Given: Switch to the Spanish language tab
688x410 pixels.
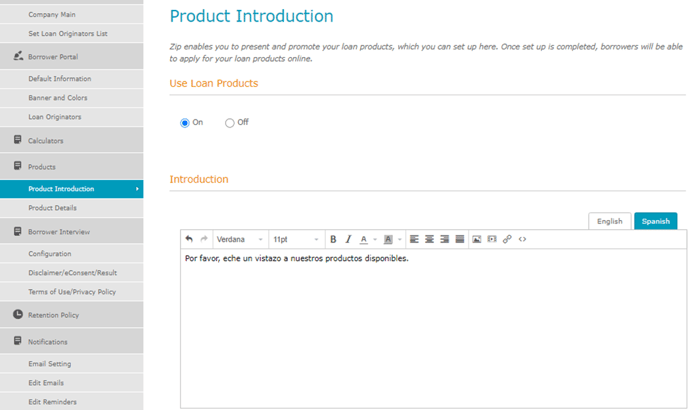Looking at the screenshot, I should coord(655,221).
